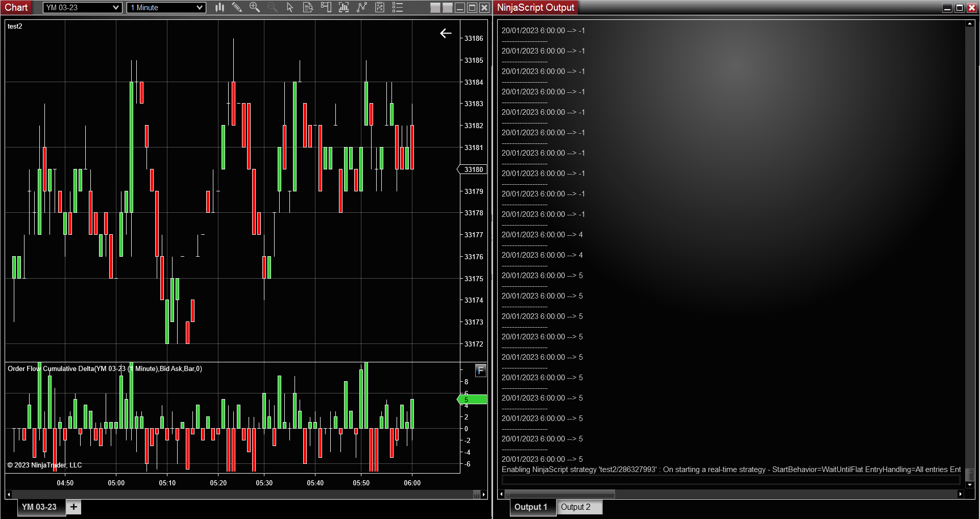Toggle the Chart Trader panel icon
This screenshot has height=519, width=980.
point(326,7)
